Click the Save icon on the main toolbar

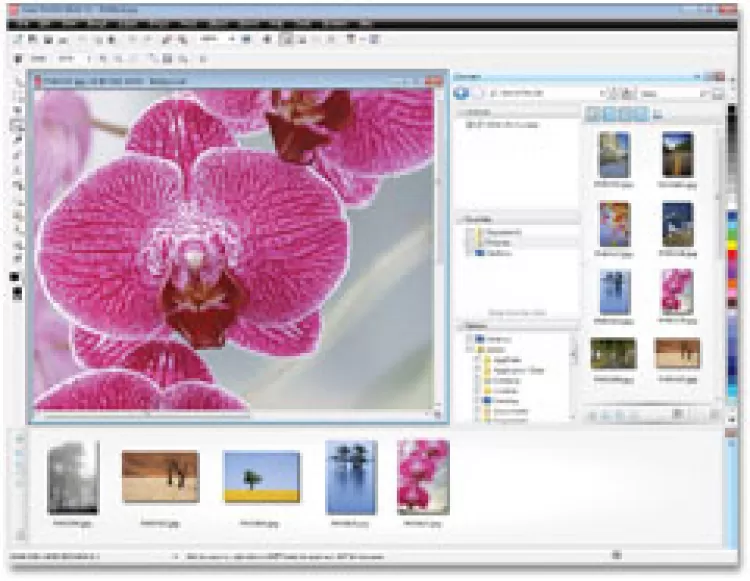click(48, 40)
